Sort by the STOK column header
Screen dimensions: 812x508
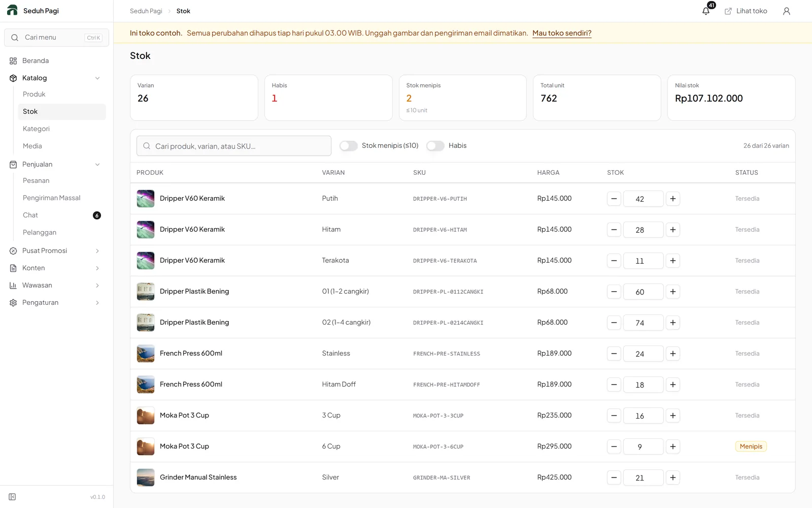(615, 173)
